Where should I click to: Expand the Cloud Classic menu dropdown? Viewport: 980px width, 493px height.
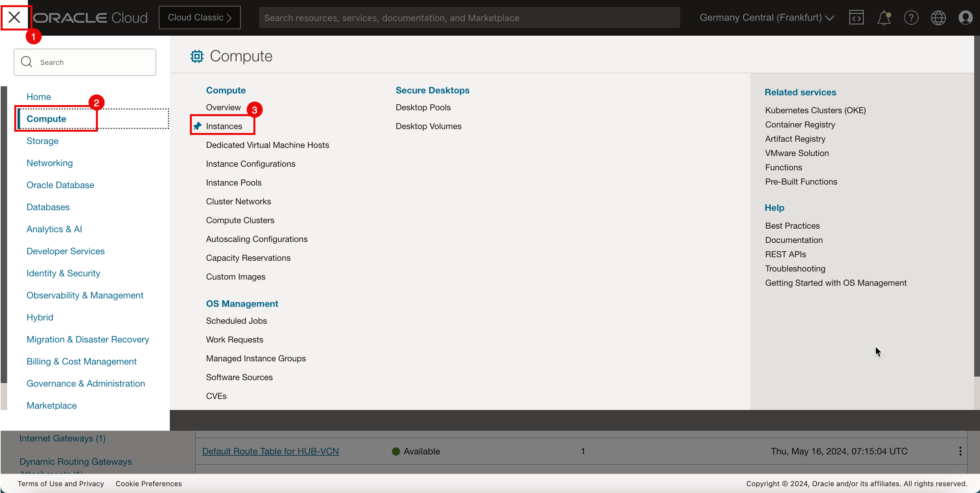pos(200,18)
